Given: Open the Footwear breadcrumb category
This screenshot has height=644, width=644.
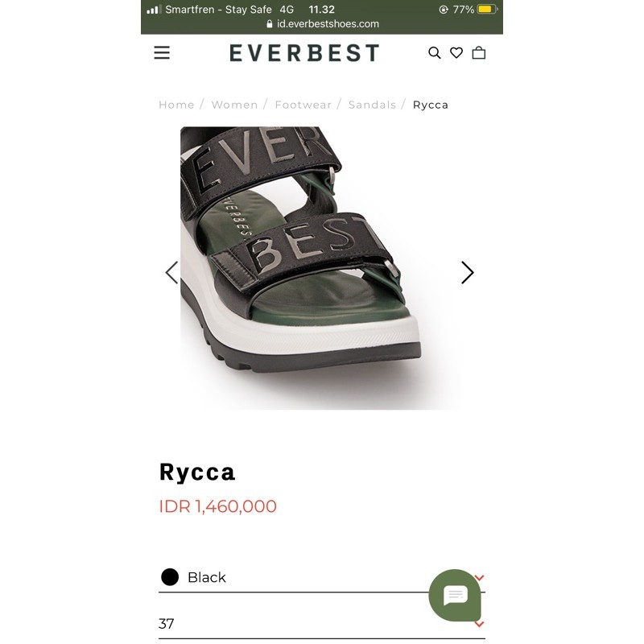Looking at the screenshot, I should click(x=303, y=105).
